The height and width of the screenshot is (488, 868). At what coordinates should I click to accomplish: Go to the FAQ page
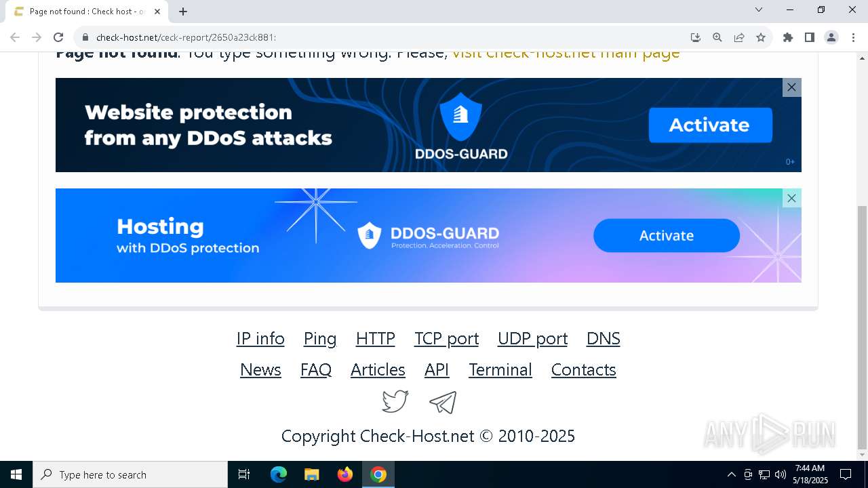[316, 369]
